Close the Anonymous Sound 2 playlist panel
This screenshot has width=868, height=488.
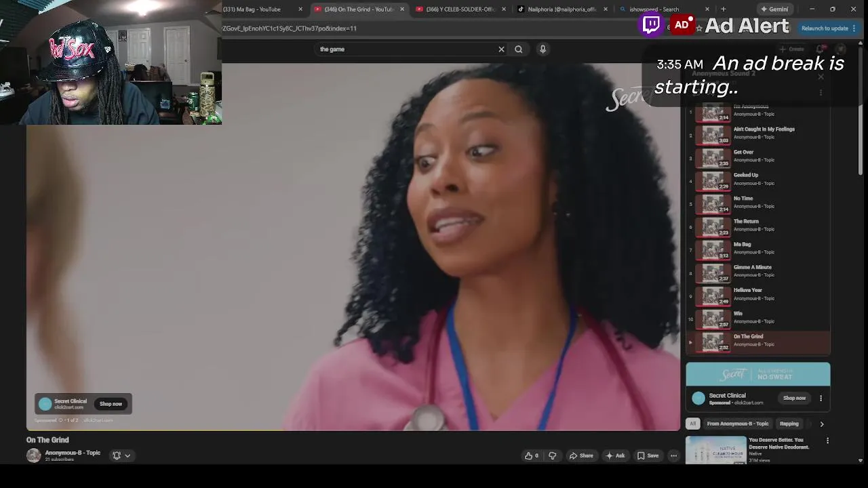[821, 77]
